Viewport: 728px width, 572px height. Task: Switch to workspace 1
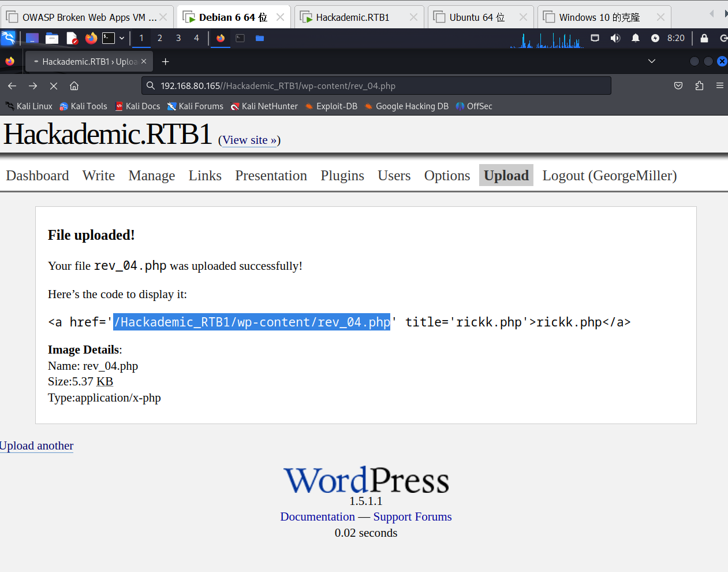141,38
